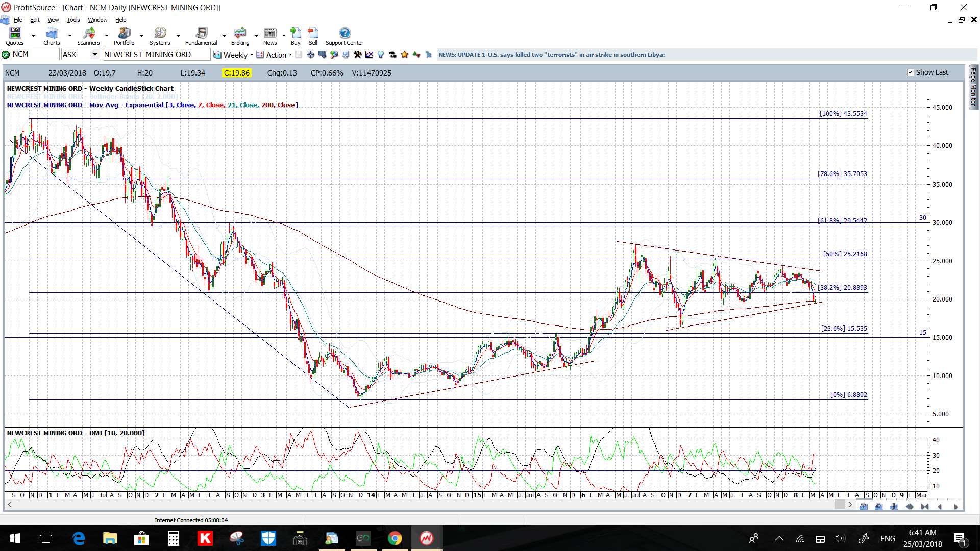Click the crosshair target icon
The image size is (980, 551).
point(310,55)
